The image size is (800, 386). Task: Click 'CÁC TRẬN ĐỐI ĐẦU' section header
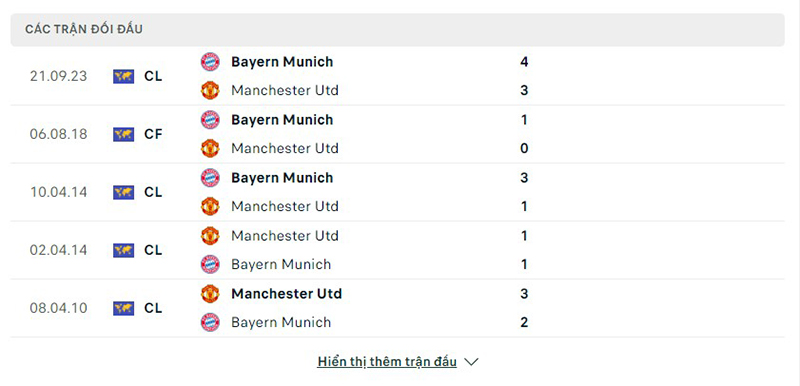tap(397, 30)
